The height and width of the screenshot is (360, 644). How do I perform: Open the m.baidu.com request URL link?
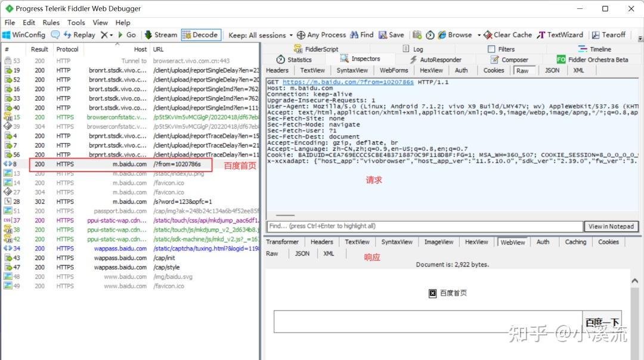coord(348,82)
